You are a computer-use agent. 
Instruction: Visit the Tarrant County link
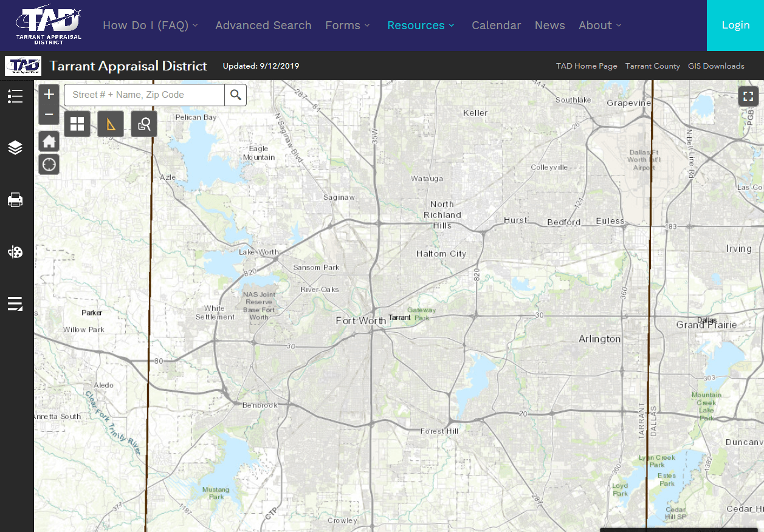click(653, 66)
